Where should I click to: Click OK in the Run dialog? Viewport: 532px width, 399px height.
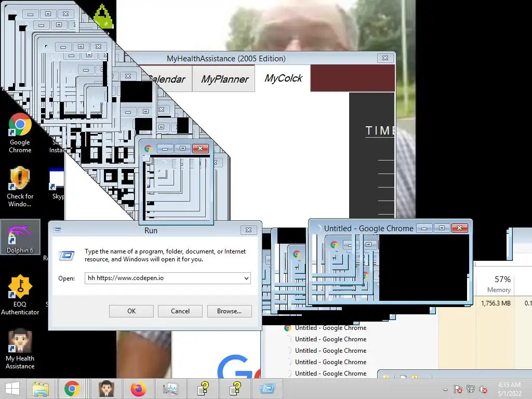pos(131,311)
